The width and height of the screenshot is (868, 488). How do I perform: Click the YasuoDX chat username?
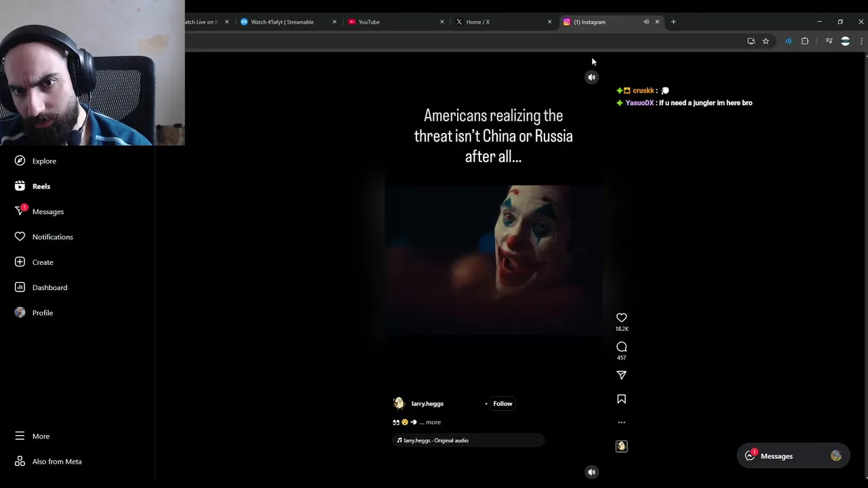[639, 103]
